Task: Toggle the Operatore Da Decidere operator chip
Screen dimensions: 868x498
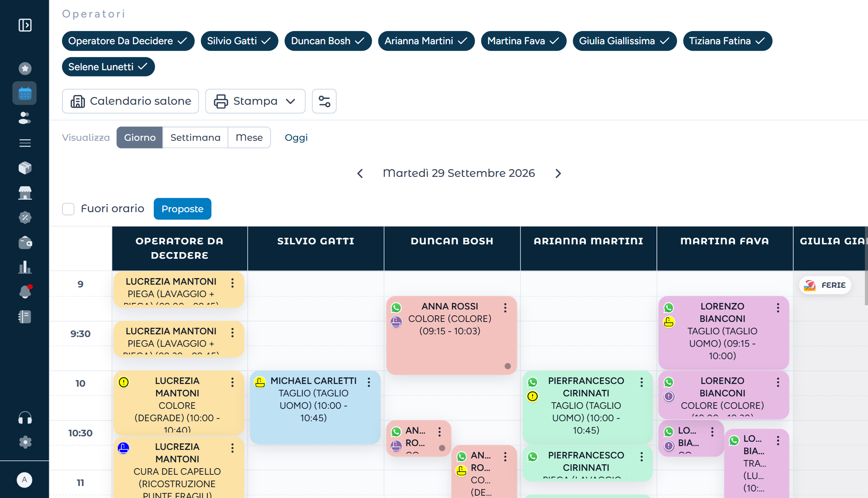Action: (x=128, y=41)
